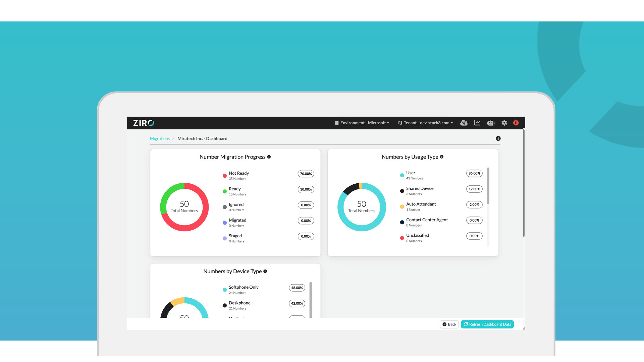Click the 48.00% badge for Softphone Only
Image resolution: width=644 pixels, height=362 pixels.
[x=297, y=288]
